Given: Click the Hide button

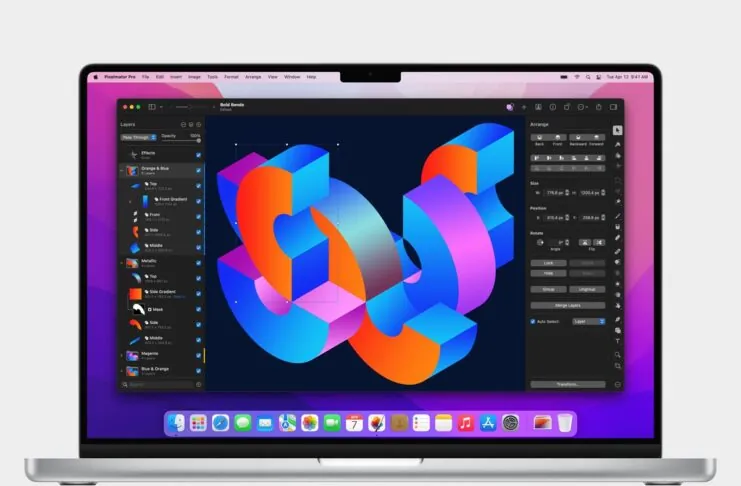Looking at the screenshot, I should [548, 273].
